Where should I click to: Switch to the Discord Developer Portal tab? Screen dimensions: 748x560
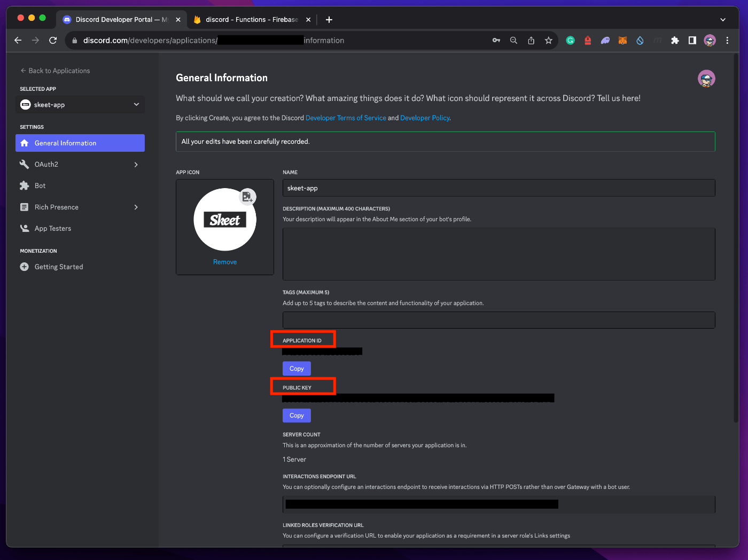(x=122, y=20)
